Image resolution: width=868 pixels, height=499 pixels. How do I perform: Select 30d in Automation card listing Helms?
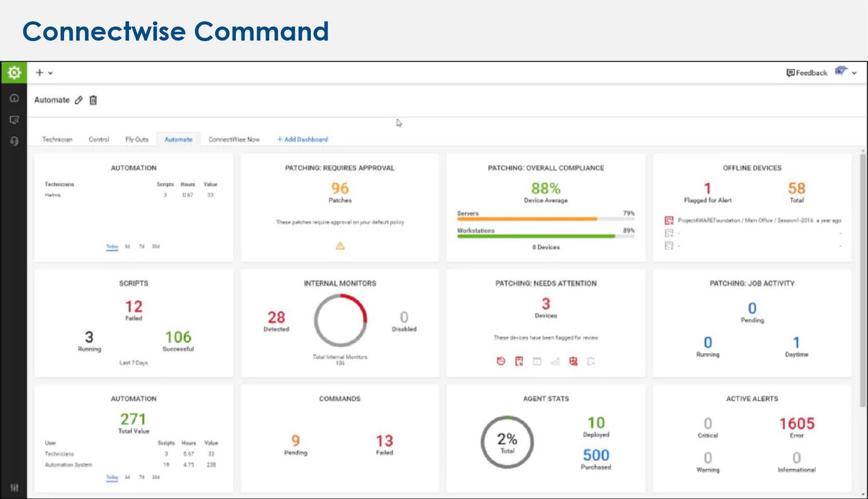(156, 247)
